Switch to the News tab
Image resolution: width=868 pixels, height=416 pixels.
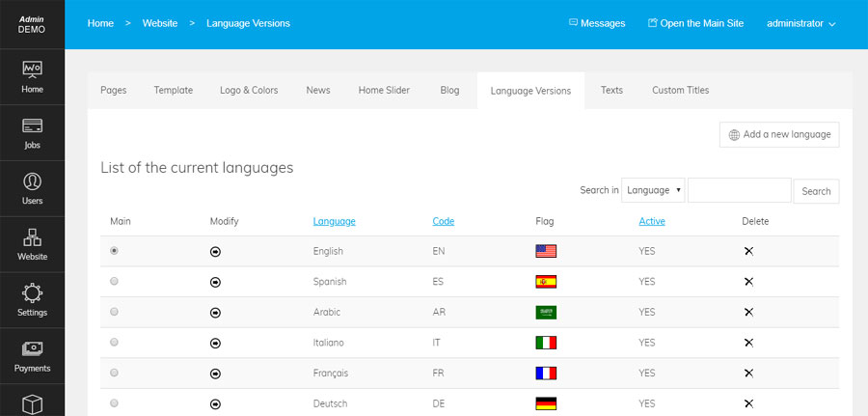(318, 91)
